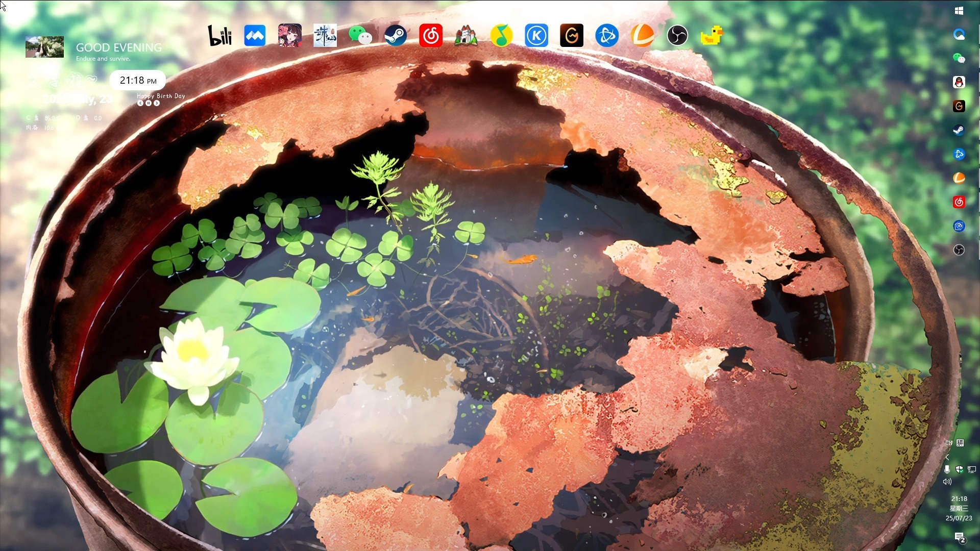
Task: Open QQ Music in the top dock
Action: pyautogui.click(x=501, y=36)
